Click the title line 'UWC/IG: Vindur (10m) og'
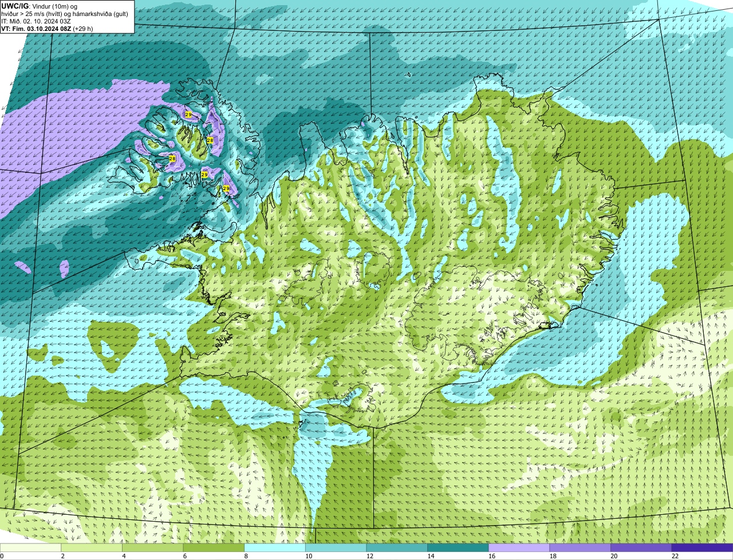This screenshot has height=560, width=733. point(39,6)
